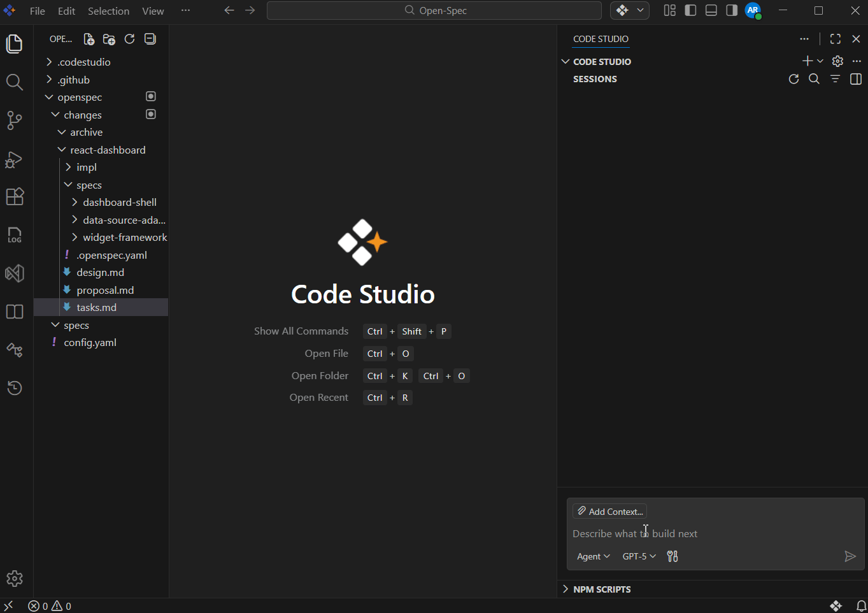Viewport: 868px width, 613px height.
Task: Open remote window indicator in status bar
Action: click(x=8, y=606)
